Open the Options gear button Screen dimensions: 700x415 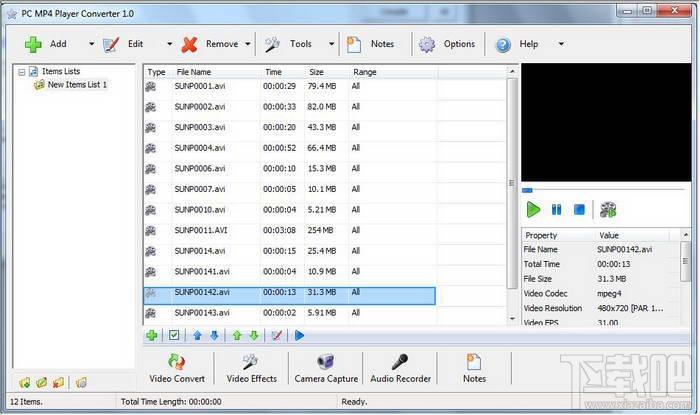click(446, 44)
